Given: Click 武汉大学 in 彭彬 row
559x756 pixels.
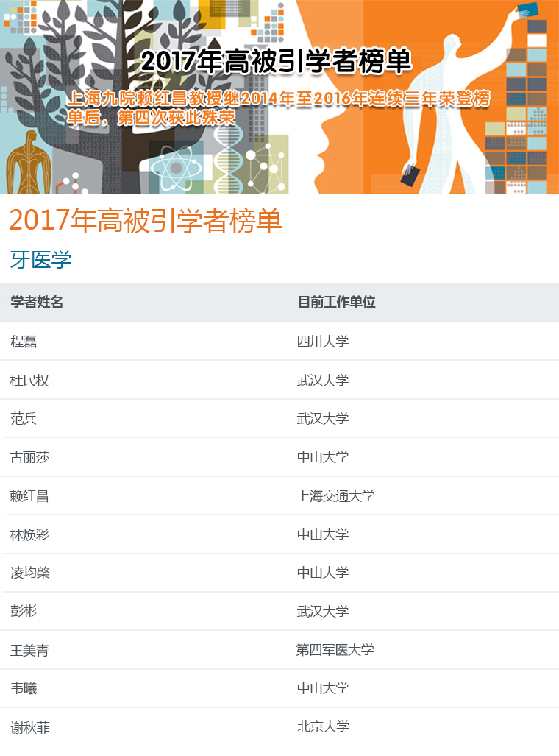Looking at the screenshot, I should point(323,612).
